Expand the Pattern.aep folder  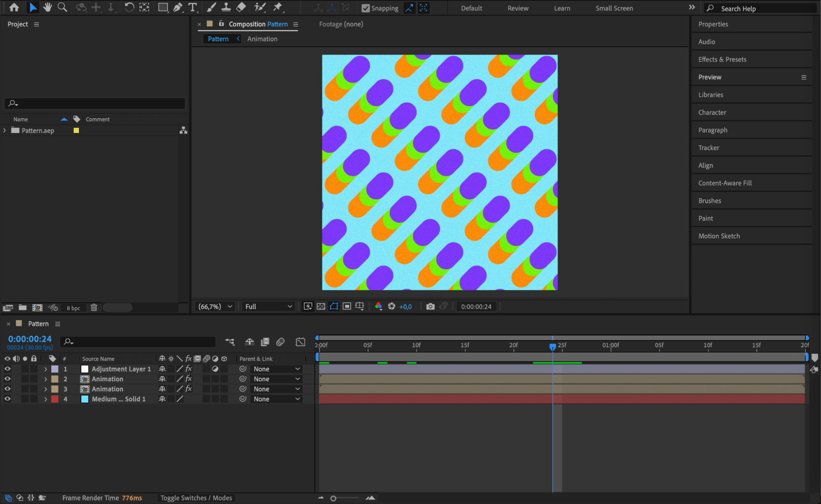(5, 131)
